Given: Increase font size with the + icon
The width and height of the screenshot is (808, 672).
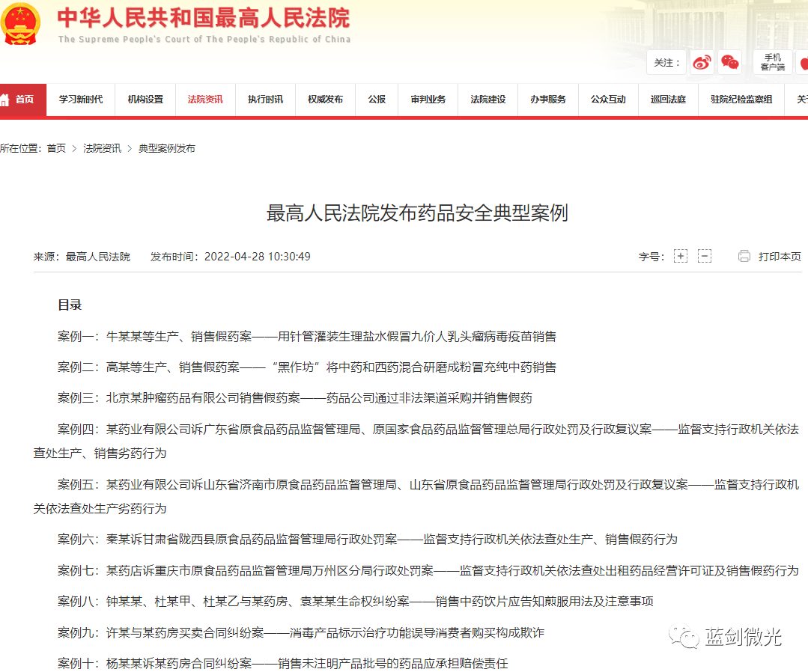Looking at the screenshot, I should [x=680, y=256].
